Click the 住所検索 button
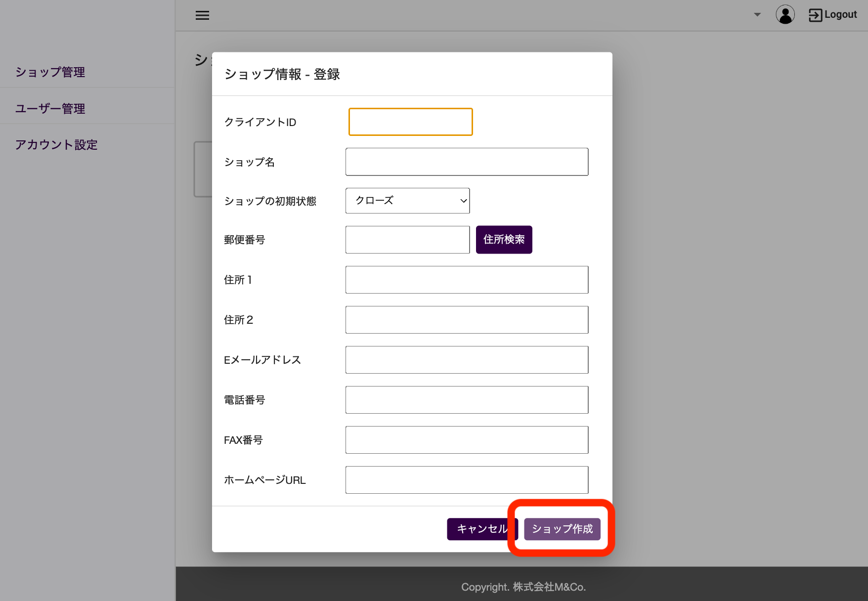Screen dimensions: 868x601 [x=504, y=240]
